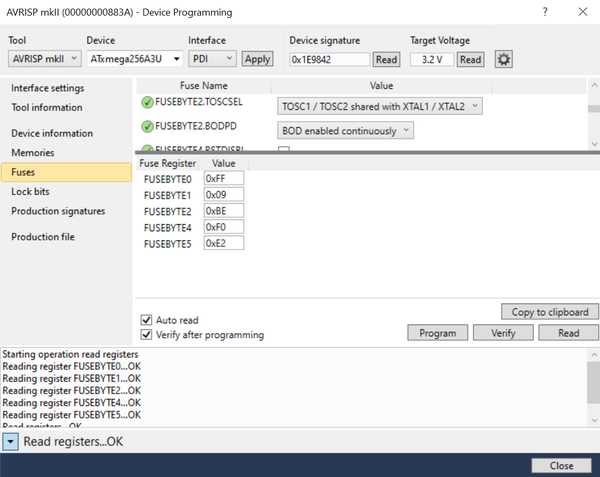Select the Fuses page
The width and height of the screenshot is (600, 477).
67,172
